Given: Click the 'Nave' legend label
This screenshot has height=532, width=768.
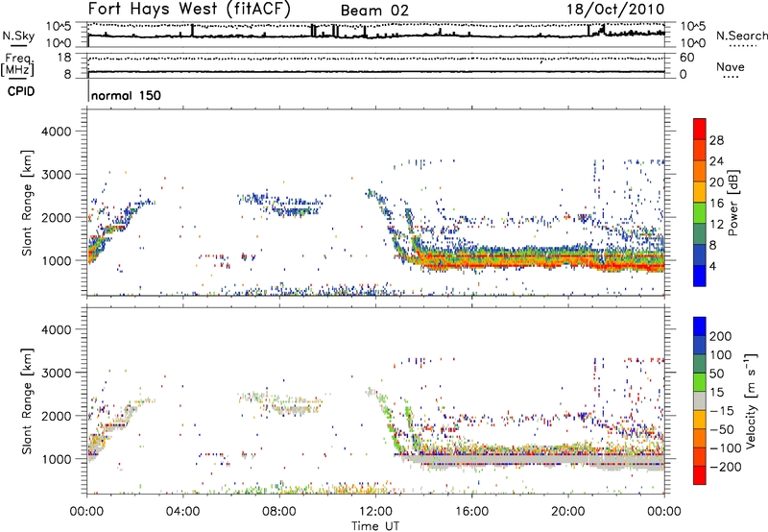Looking at the screenshot, I should [x=730, y=67].
